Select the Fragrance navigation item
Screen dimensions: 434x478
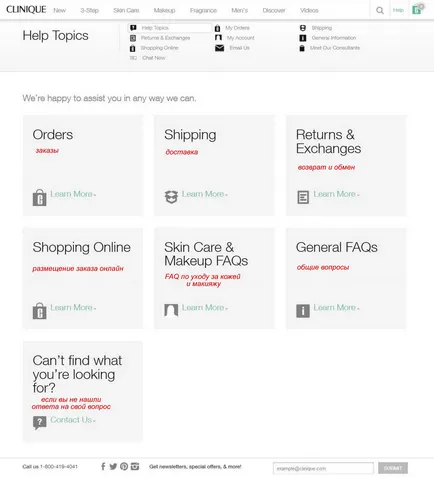(x=203, y=10)
